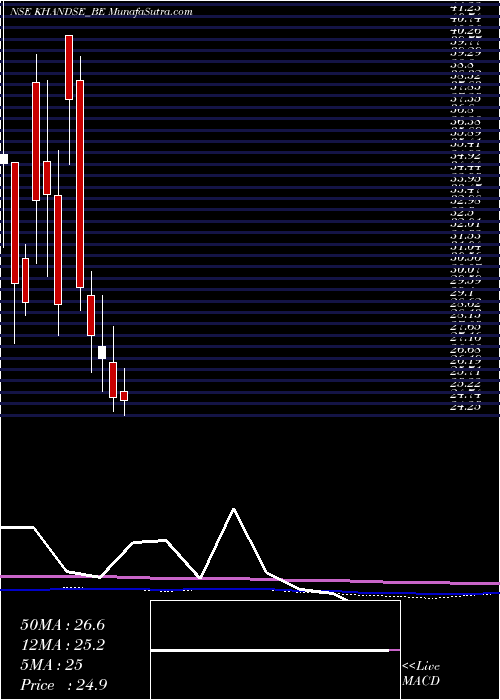Click the NSE KHANDSE_BE MunafaSutra.com title
The height and width of the screenshot is (700, 500).
coord(101,12)
